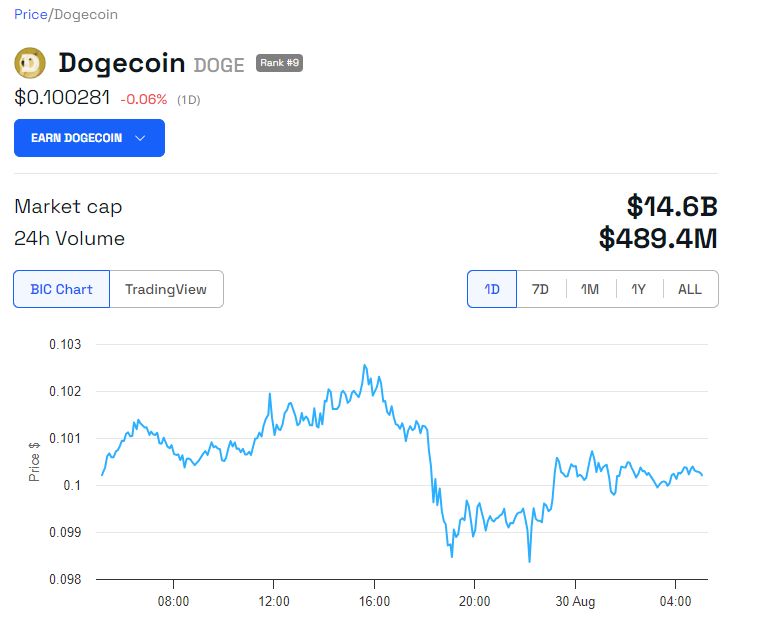Select the 1D time range

pyautogui.click(x=492, y=289)
